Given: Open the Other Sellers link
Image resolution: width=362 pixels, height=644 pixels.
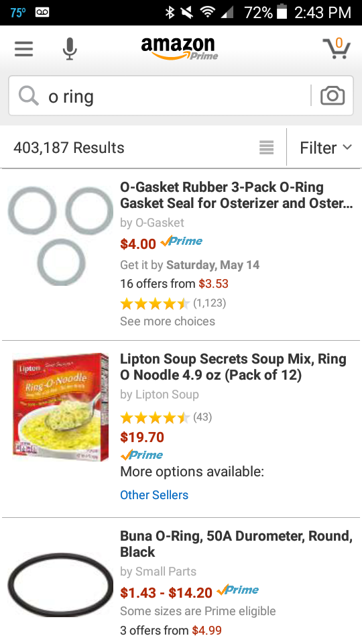Looking at the screenshot, I should (x=154, y=495).
